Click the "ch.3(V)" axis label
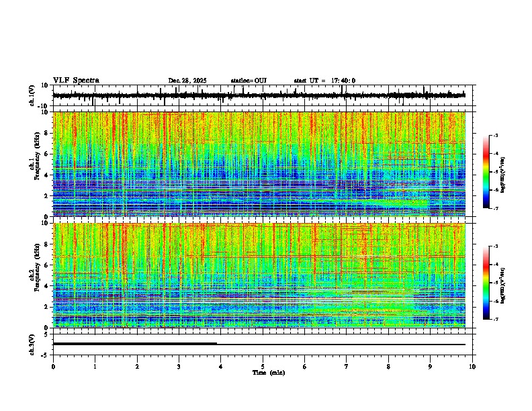 32,345
